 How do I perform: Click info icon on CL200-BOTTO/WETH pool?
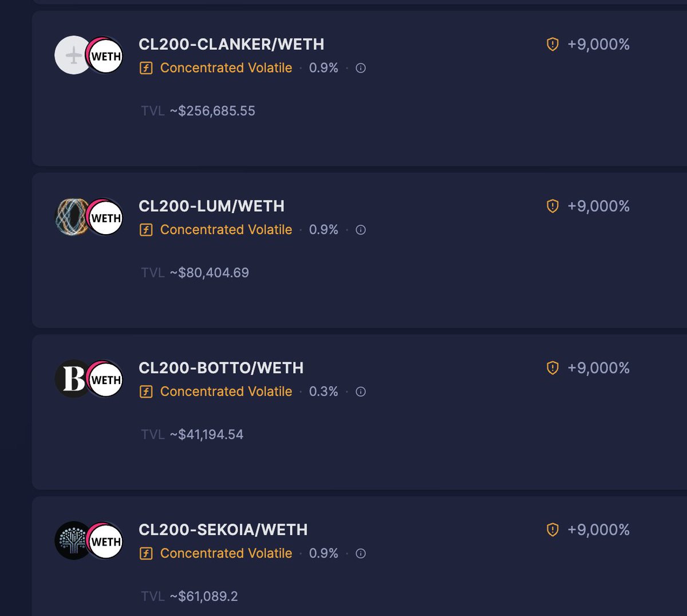[x=361, y=392]
